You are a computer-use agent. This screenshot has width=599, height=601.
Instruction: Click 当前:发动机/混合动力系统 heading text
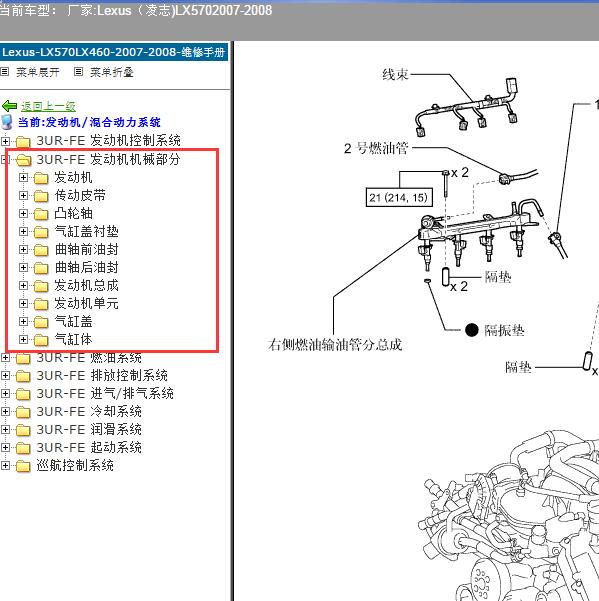click(89, 122)
